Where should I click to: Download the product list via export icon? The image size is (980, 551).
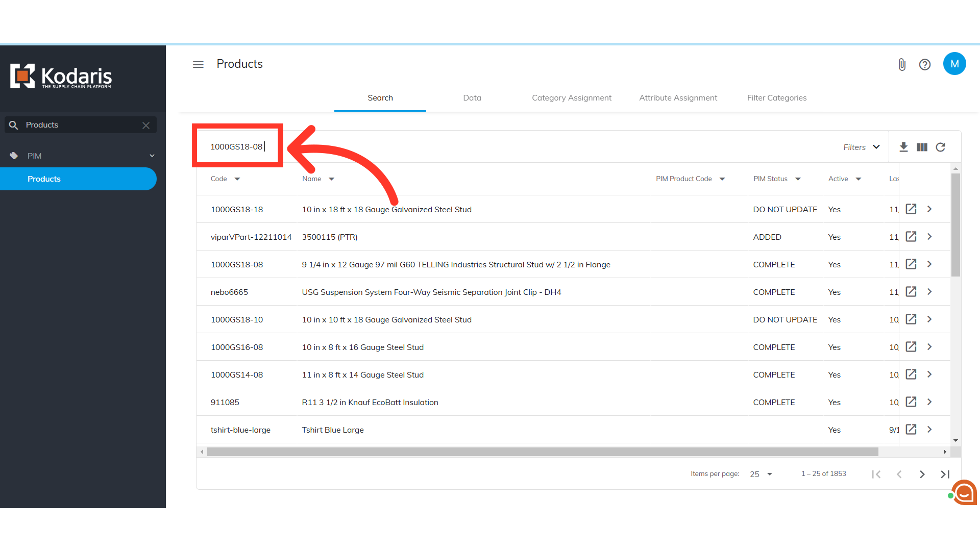point(903,147)
